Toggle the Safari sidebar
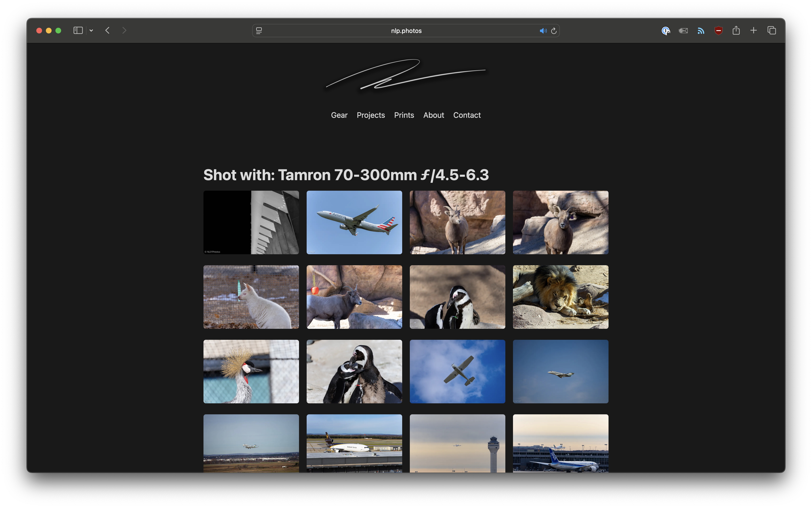812x508 pixels. (78, 31)
